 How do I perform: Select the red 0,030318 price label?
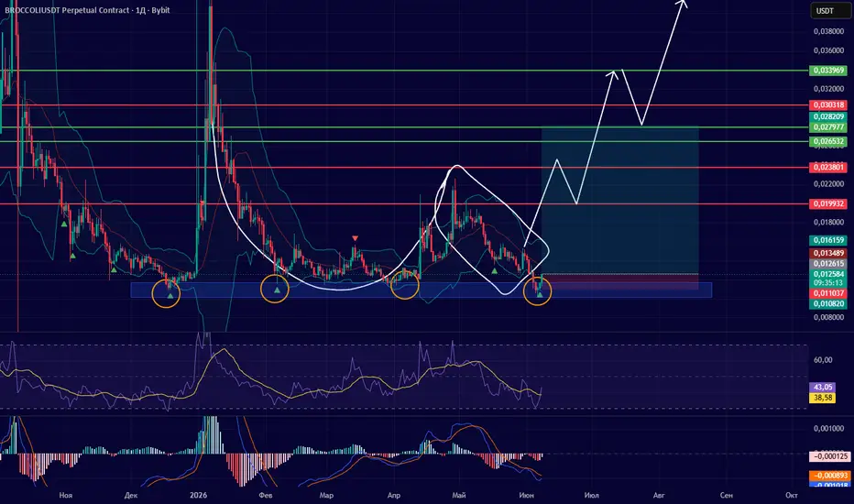[828, 104]
